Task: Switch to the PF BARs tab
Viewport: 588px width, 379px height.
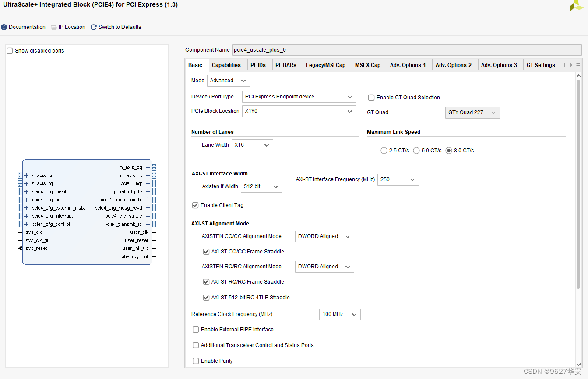Action: [x=285, y=65]
